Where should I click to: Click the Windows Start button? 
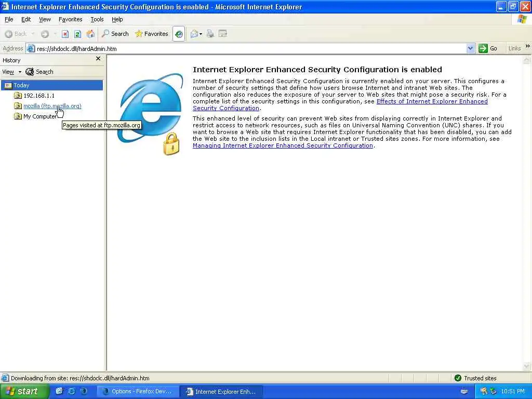click(24, 392)
